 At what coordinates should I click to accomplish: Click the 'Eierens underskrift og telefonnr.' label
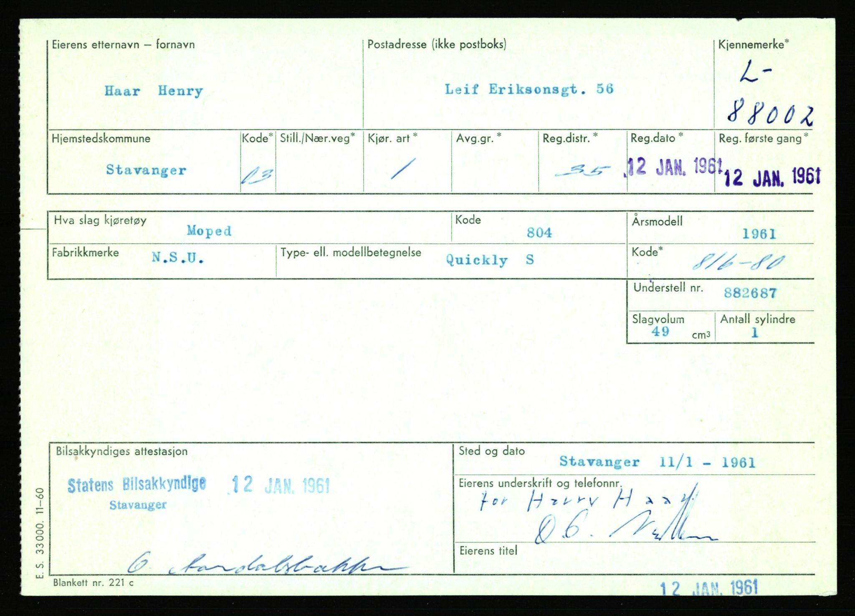(x=541, y=483)
